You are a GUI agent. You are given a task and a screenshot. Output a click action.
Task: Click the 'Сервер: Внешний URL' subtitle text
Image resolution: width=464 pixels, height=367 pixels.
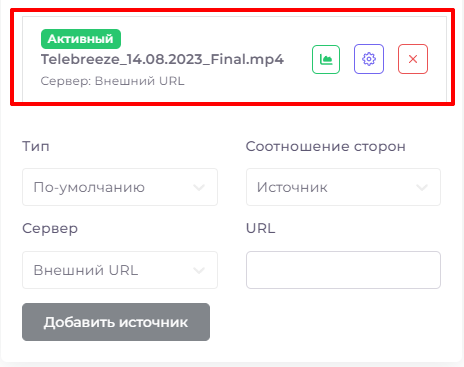[112, 81]
